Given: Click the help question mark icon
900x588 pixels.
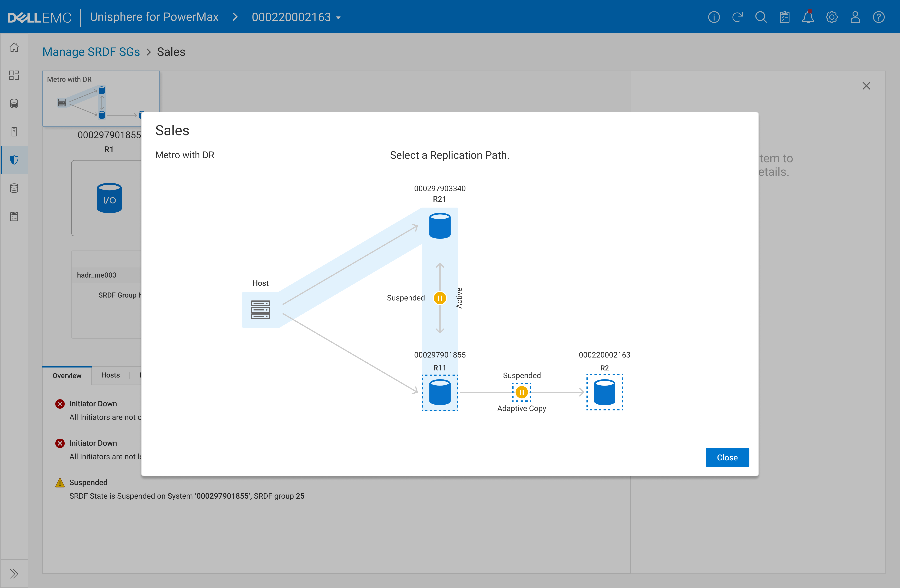Looking at the screenshot, I should pos(878,17).
